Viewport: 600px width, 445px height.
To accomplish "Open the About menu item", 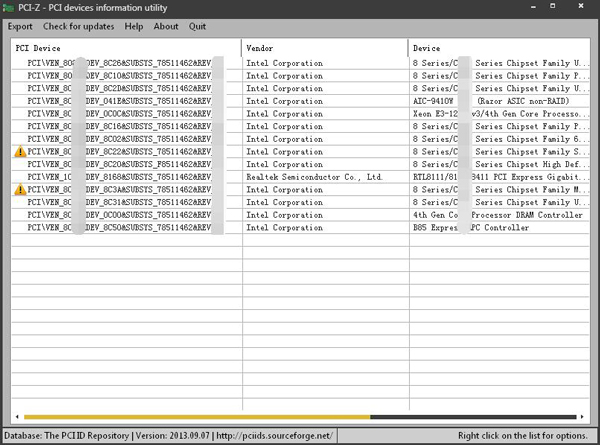I will click(166, 26).
